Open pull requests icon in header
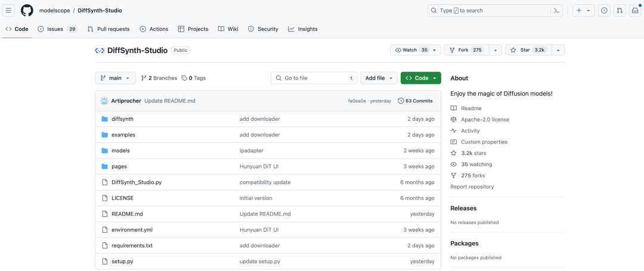This screenshot has height=271, width=644. click(x=620, y=11)
